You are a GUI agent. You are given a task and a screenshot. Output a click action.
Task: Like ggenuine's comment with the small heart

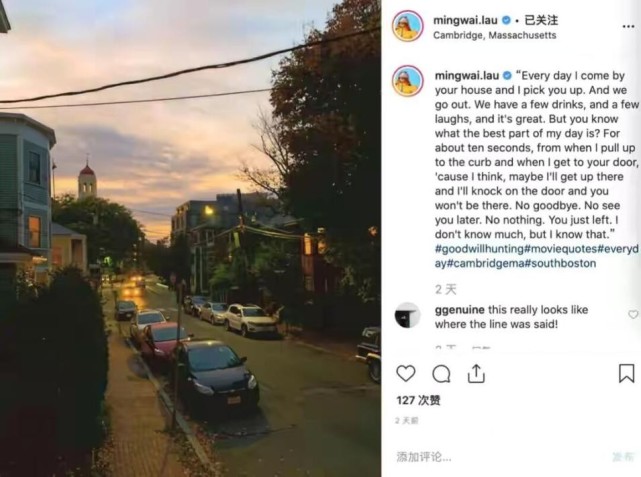coord(633,314)
